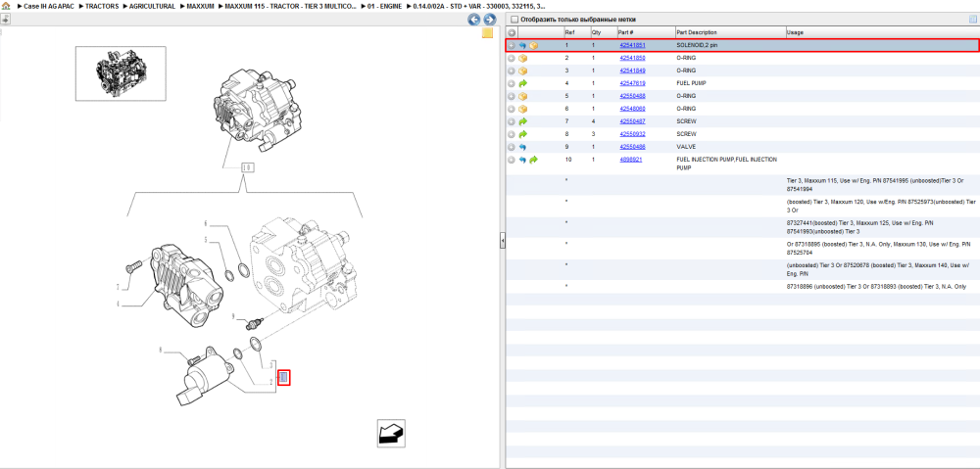Open the yellow note icon on diagram
The image size is (980, 469).
[487, 33]
